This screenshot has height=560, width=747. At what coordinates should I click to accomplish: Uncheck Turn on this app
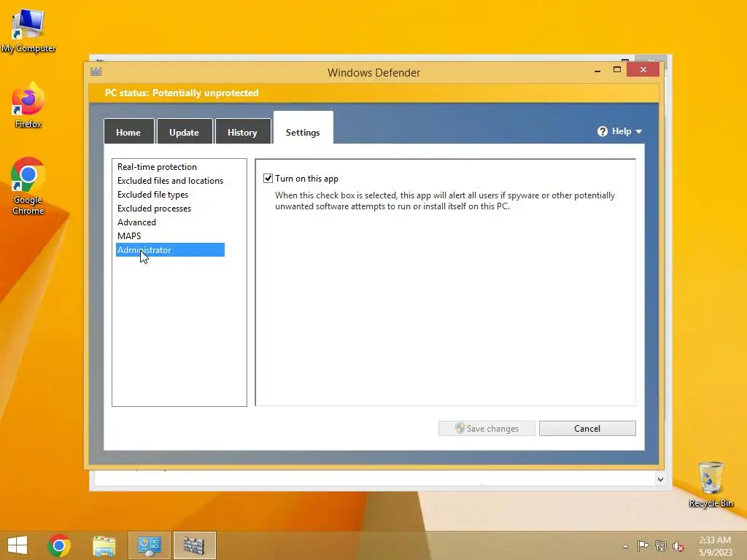[x=268, y=179]
